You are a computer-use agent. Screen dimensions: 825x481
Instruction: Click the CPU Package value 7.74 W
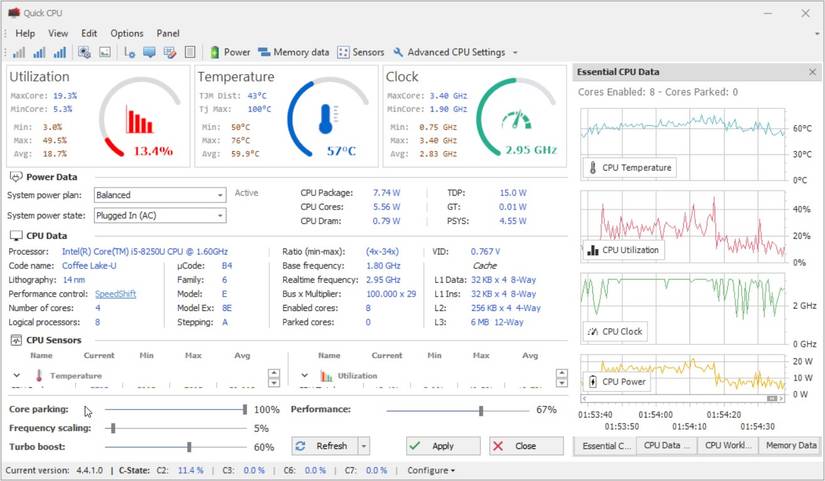(x=387, y=193)
